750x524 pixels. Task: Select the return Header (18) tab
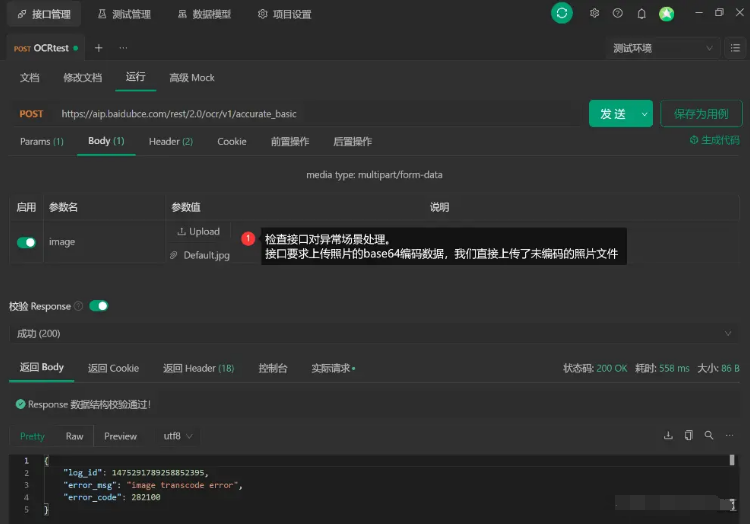pos(199,368)
